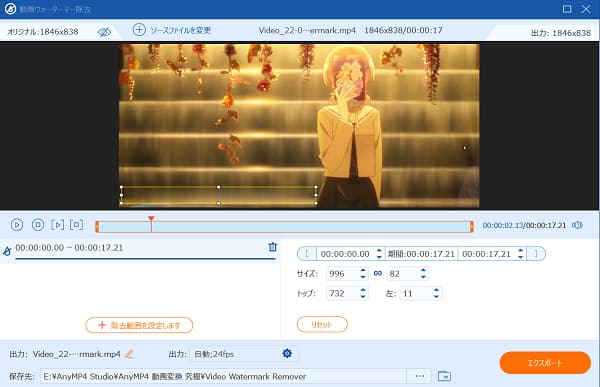Increase top value with up arrow
The image size is (600, 387).
(363, 290)
